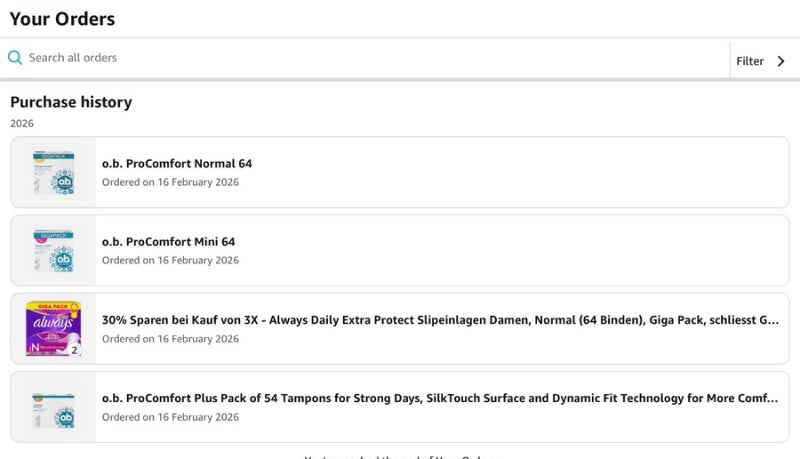Click the Purchase history section heading
The image size is (800, 459).
coord(71,102)
